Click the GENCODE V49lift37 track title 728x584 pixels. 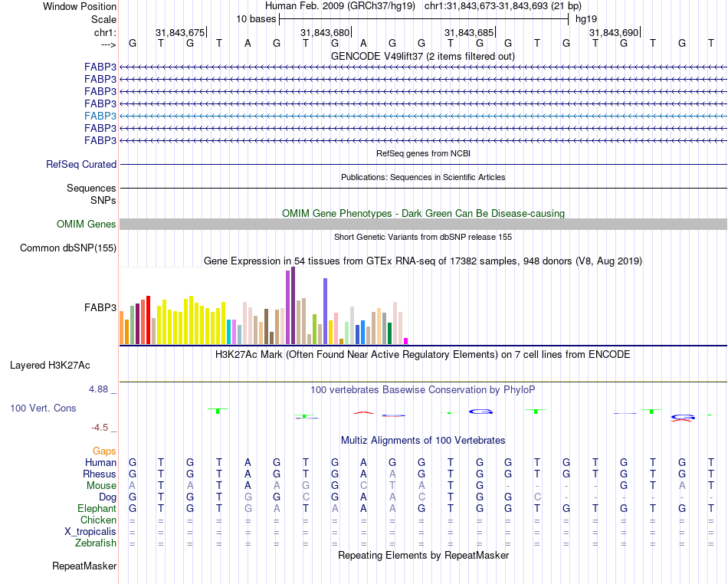[422, 56]
